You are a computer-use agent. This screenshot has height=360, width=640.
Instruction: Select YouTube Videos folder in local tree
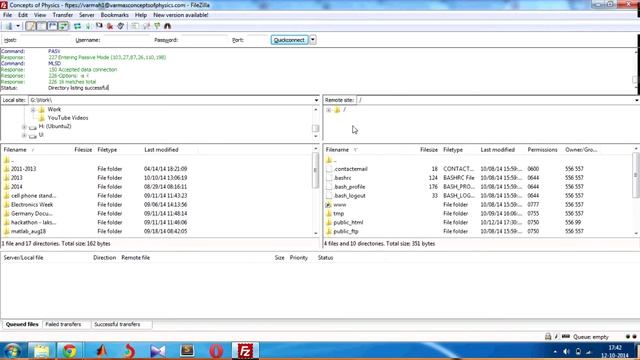pyautogui.click(x=68, y=118)
